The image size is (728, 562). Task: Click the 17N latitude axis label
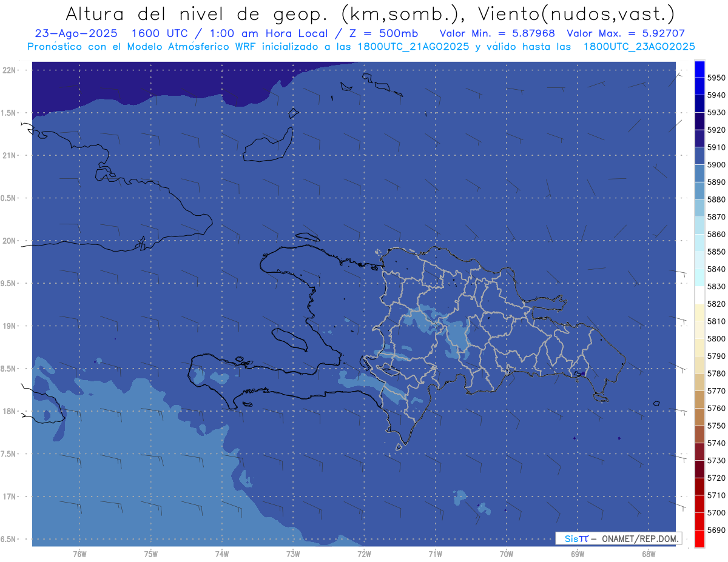[x=10, y=497]
